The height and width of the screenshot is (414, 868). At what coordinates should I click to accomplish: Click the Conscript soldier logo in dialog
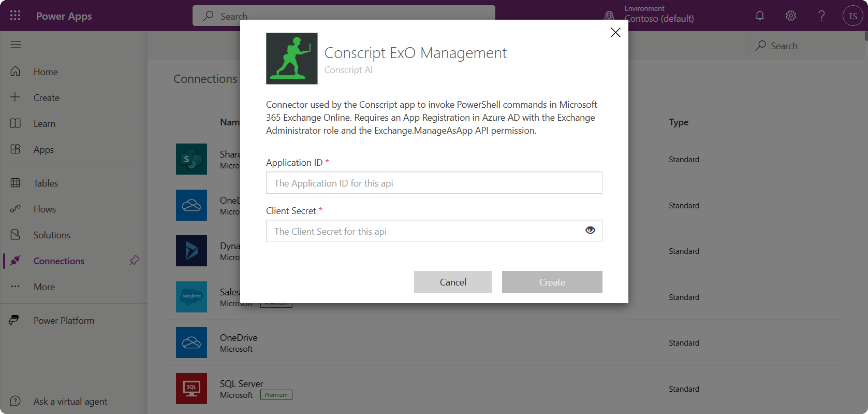(292, 59)
